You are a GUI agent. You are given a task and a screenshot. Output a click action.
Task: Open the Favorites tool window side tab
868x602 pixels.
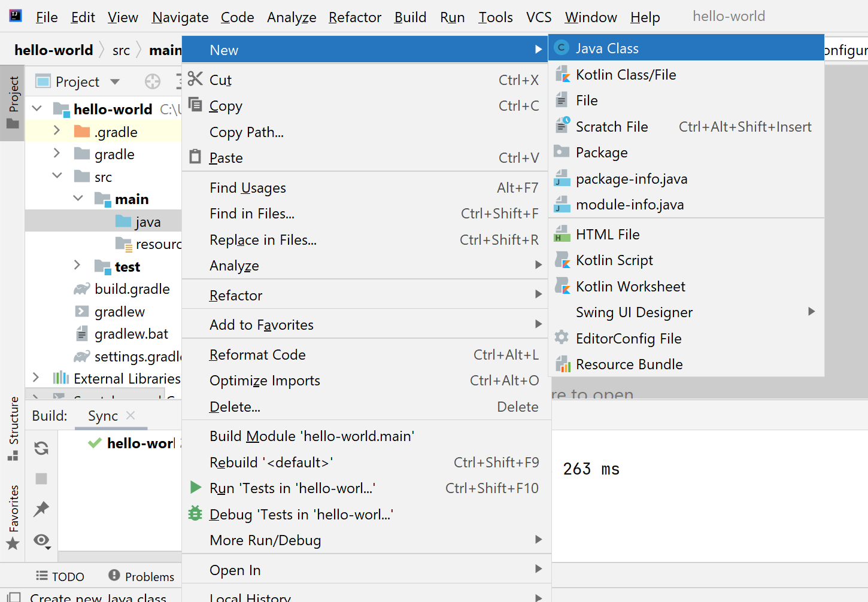(13, 518)
